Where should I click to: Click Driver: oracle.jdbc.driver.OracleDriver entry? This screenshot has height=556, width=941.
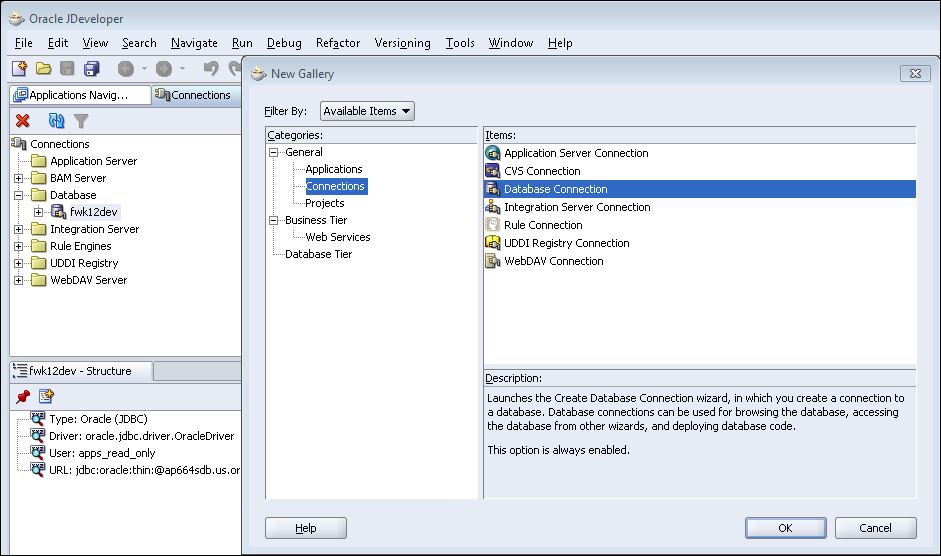[x=142, y=436]
